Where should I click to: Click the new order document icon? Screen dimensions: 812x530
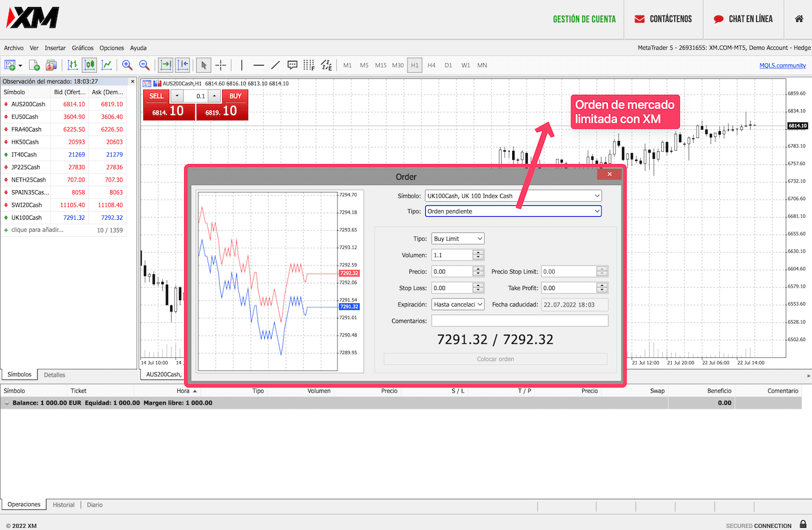[x=34, y=65]
